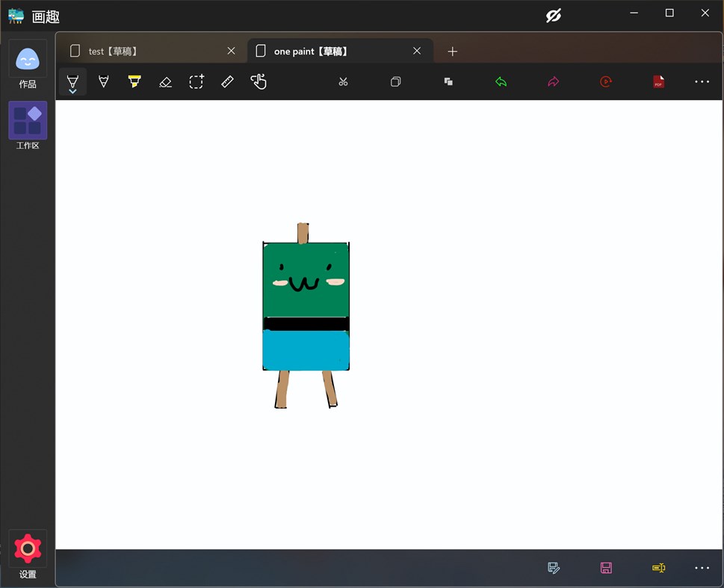Open the toolbar overflow menu with three dots

pos(702,81)
